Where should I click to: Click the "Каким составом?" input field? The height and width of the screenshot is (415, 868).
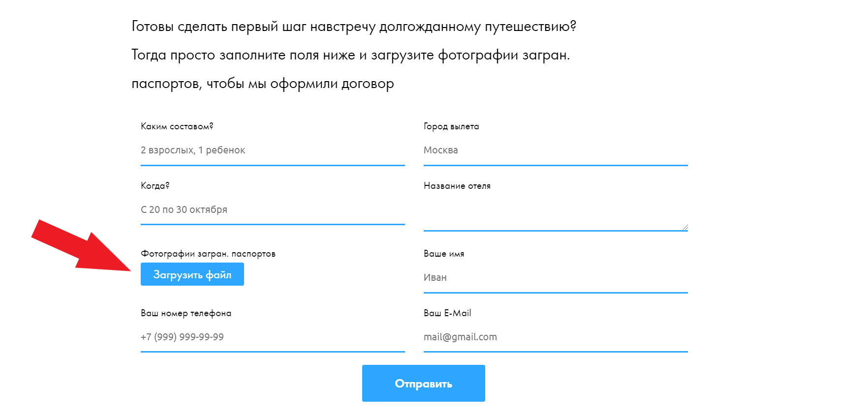(x=272, y=150)
